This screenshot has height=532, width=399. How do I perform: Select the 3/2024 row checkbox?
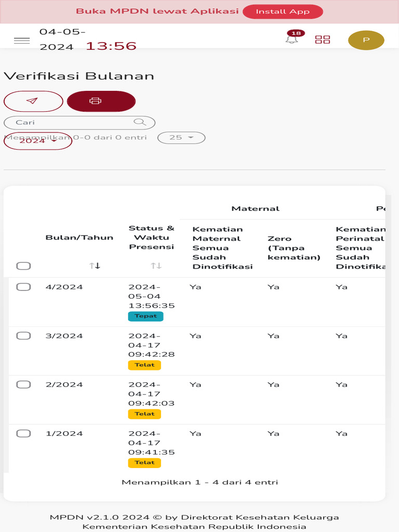pos(23,336)
